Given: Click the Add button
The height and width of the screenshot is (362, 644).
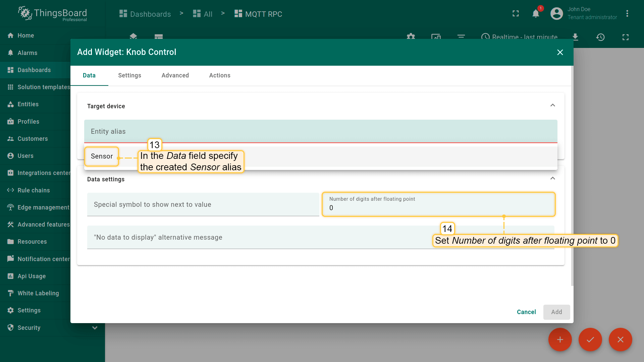Looking at the screenshot, I should pyautogui.click(x=556, y=312).
